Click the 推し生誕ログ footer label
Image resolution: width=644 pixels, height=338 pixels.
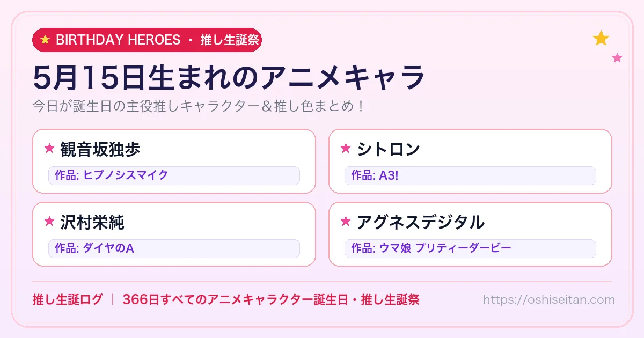tap(67, 299)
